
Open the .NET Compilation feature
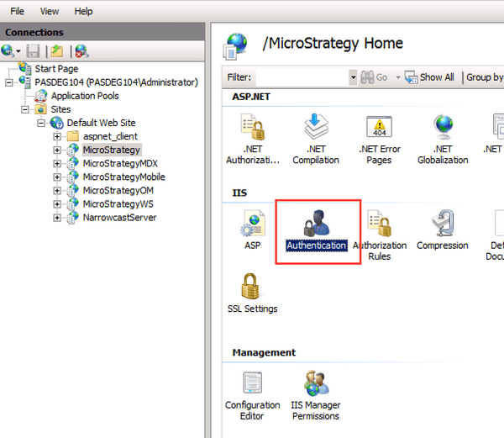(316, 139)
